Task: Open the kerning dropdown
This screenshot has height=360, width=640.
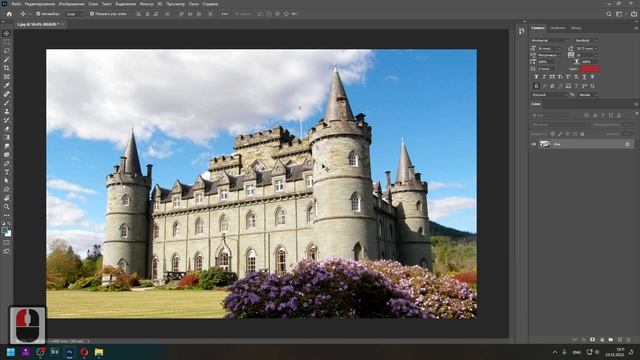Action: tap(549, 55)
